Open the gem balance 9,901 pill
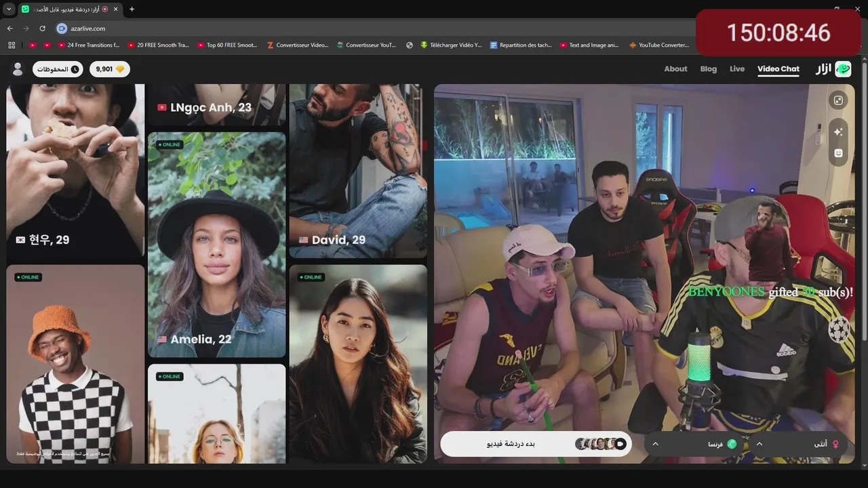Screen dimensions: 868x488 (x=110, y=69)
